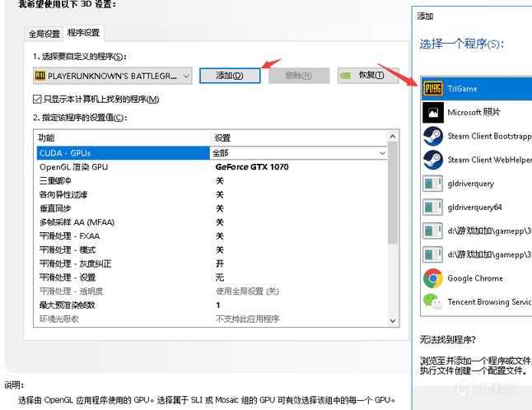Choose Steam Client Bootstrapper icon
The width and height of the screenshot is (532, 410).
(433, 136)
